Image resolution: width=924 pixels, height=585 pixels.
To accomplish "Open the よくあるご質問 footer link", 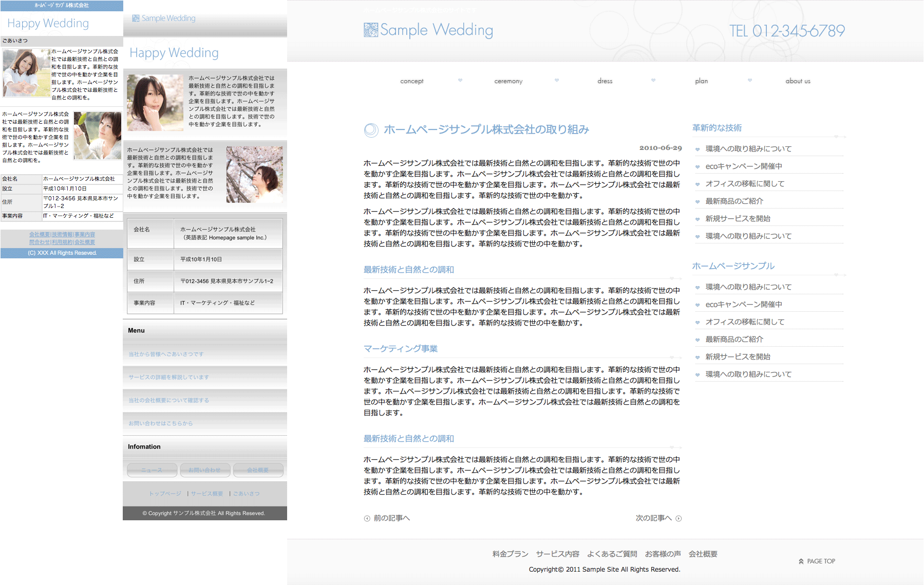I will (x=612, y=554).
